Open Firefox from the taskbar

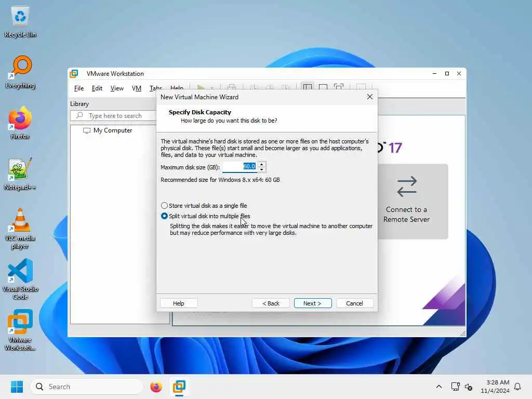(x=156, y=387)
